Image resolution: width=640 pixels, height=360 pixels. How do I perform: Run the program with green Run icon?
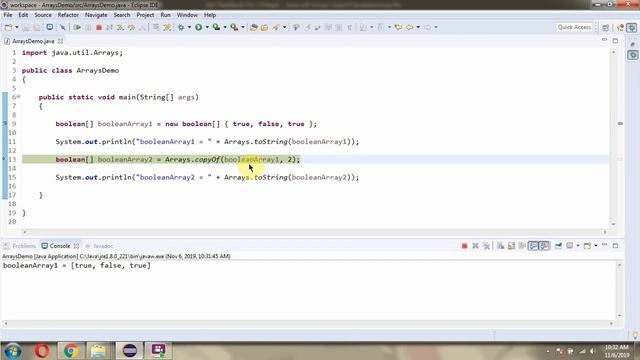pos(198,27)
